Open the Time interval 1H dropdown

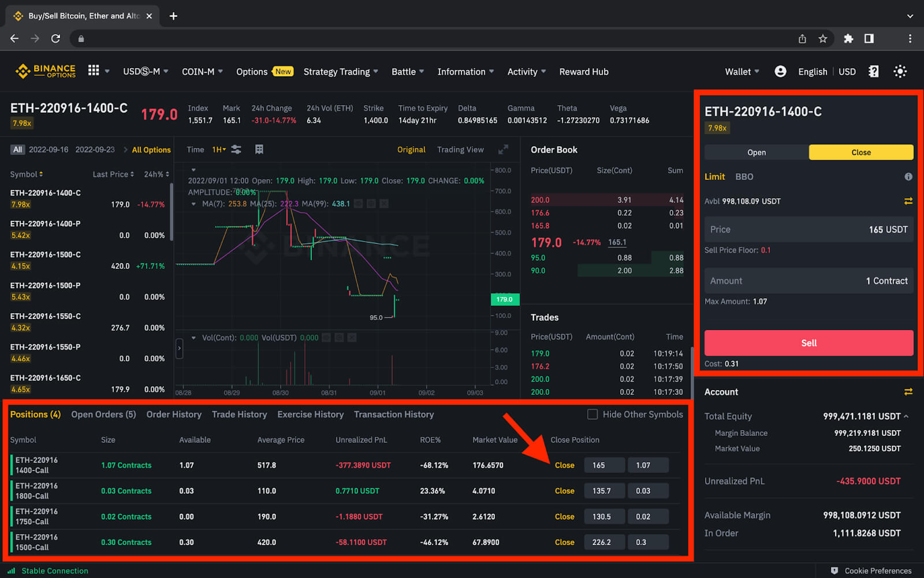tap(218, 149)
